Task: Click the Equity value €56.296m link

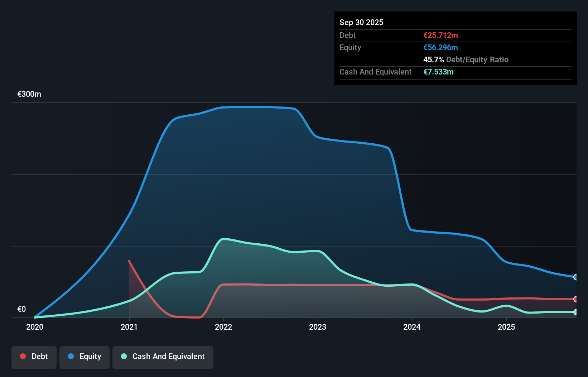Action: pos(441,47)
